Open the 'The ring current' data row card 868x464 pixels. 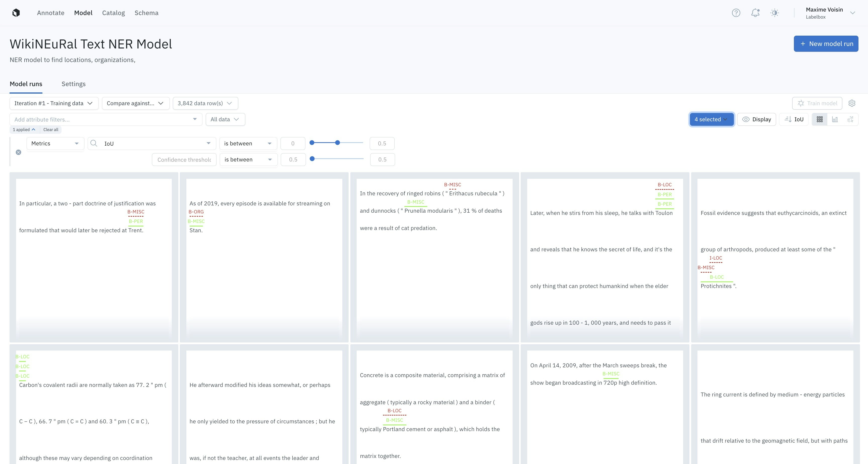775,404
